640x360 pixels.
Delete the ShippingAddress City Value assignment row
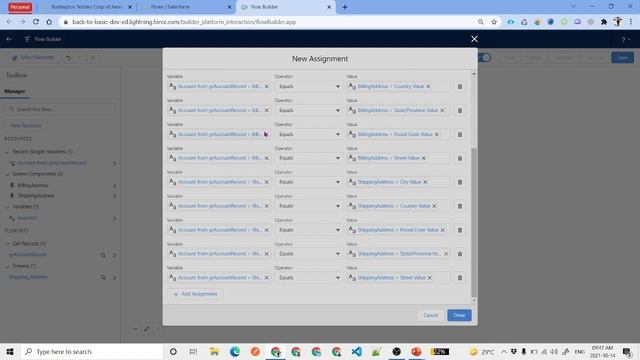460,182
